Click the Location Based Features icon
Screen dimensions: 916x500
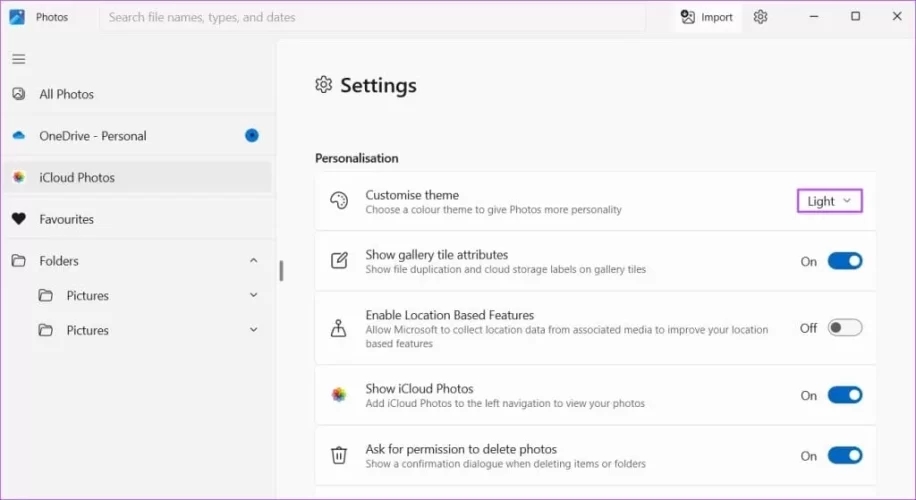[x=339, y=328]
